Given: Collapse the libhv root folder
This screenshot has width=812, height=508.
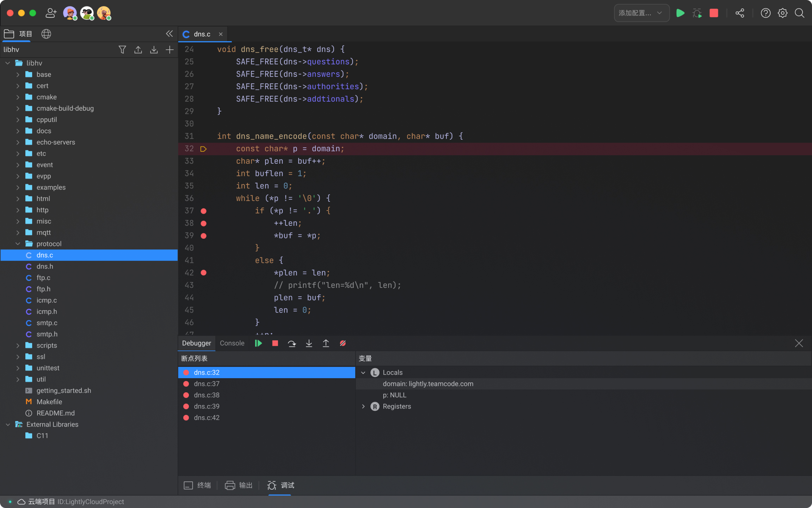Looking at the screenshot, I should point(8,63).
